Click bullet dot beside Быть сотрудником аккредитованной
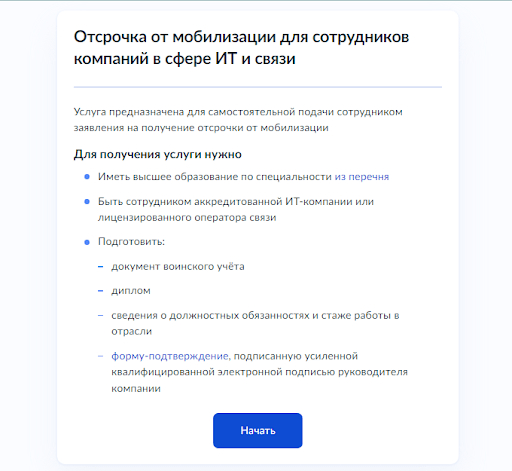The width and height of the screenshot is (512, 471). point(87,201)
